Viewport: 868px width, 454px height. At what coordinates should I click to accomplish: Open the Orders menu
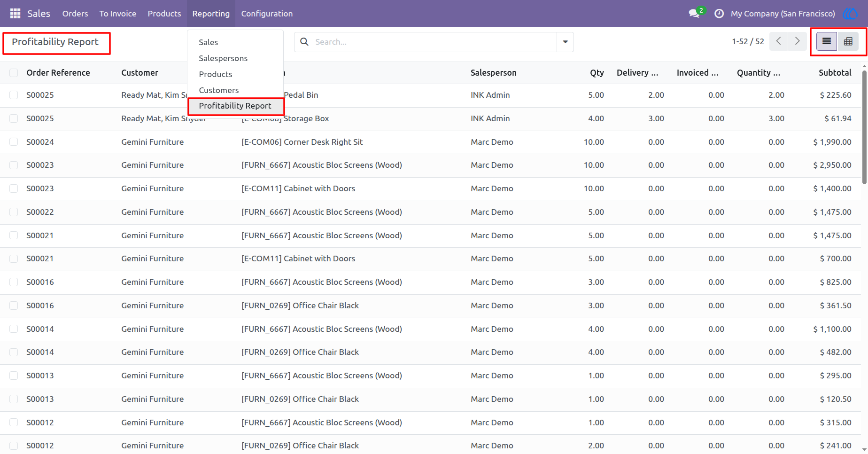click(75, 14)
